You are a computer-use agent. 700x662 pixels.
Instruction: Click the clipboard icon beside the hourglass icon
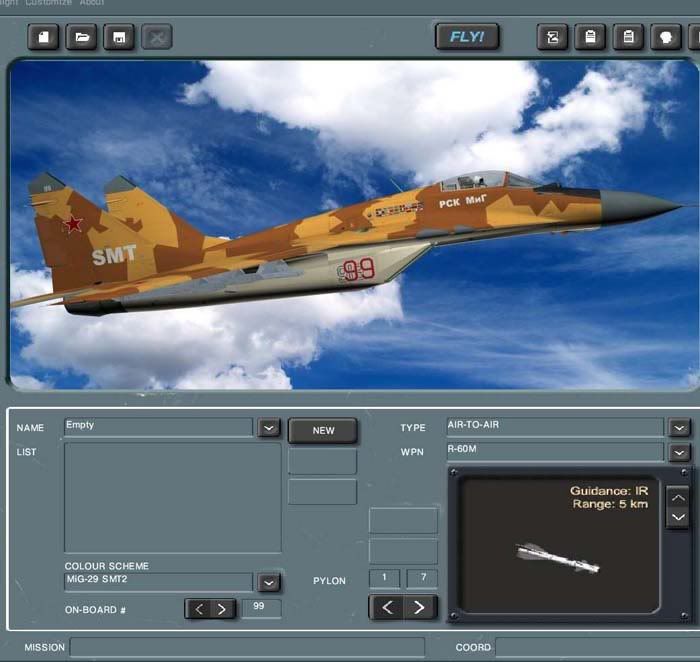590,37
